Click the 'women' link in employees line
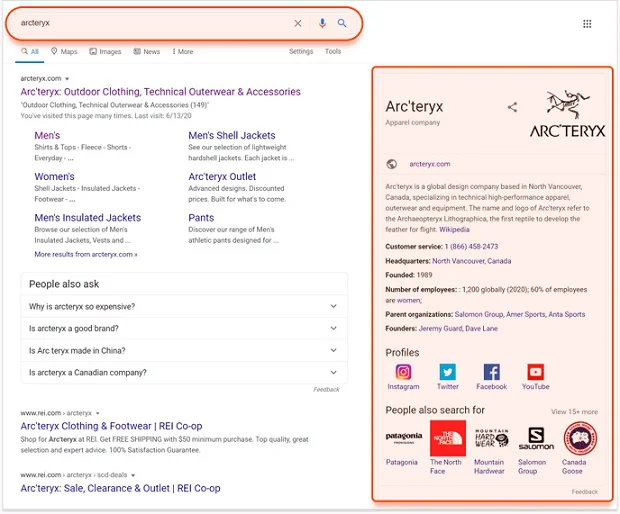Image resolution: width=620 pixels, height=514 pixels. click(x=408, y=300)
